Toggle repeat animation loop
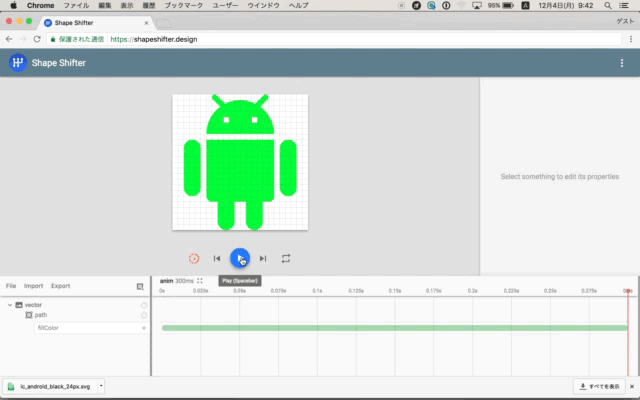The width and height of the screenshot is (640, 400). click(x=286, y=258)
